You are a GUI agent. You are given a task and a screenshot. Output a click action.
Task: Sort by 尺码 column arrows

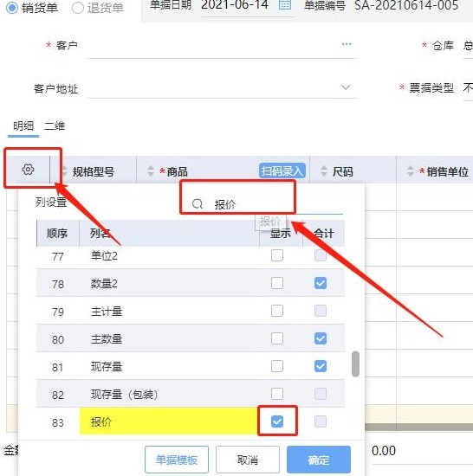pos(324,170)
